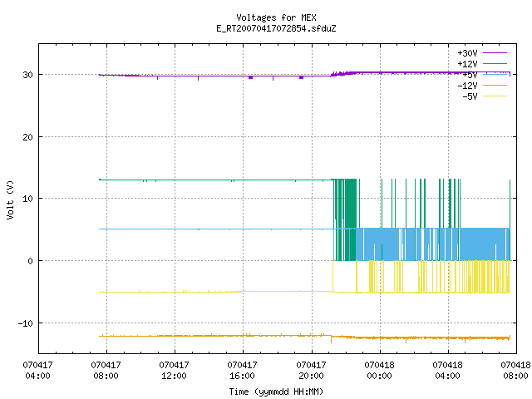The image size is (532, 399).
Task: Click the '-12V' legend label
Action: pyautogui.click(x=467, y=86)
